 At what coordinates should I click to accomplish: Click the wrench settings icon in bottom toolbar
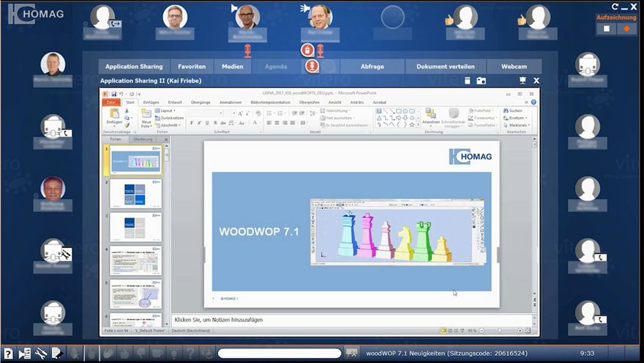[x=41, y=353]
